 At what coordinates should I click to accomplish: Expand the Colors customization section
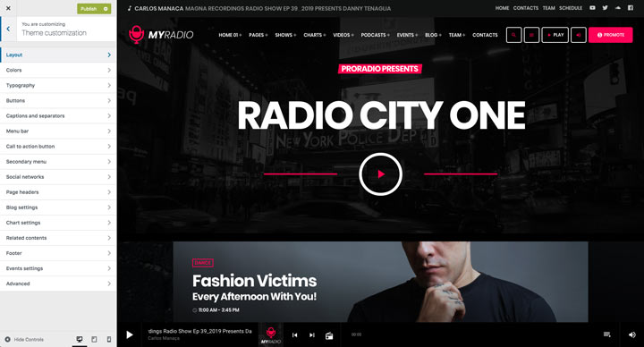point(58,71)
